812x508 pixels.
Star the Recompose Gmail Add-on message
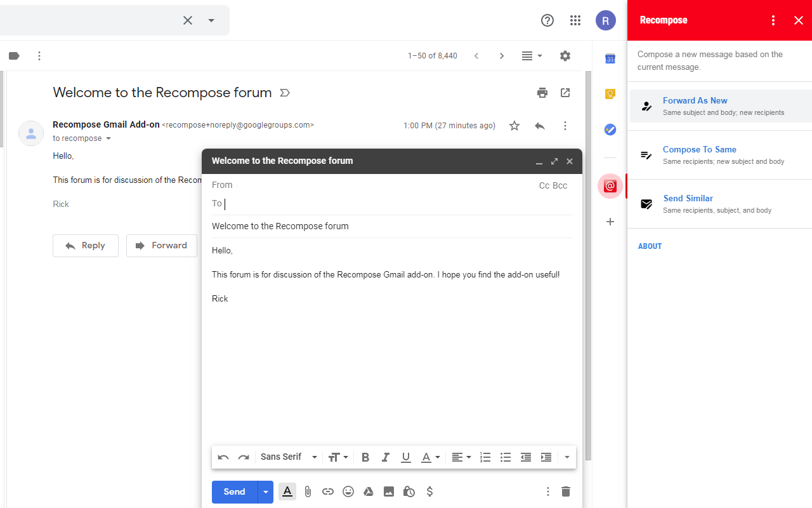[514, 126]
